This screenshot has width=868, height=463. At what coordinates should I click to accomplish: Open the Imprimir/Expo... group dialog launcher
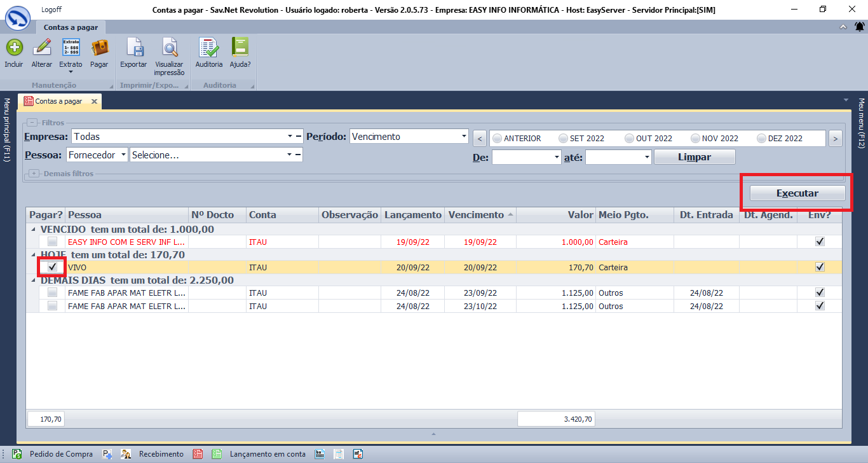(187, 86)
